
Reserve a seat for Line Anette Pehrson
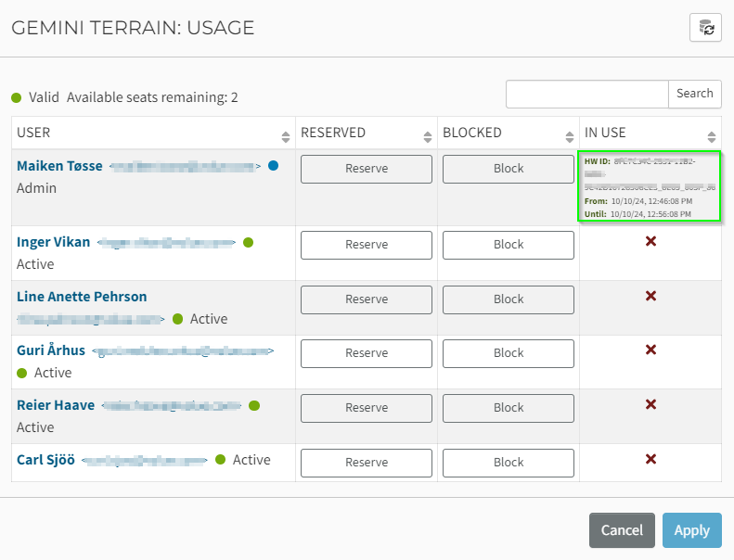(367, 299)
